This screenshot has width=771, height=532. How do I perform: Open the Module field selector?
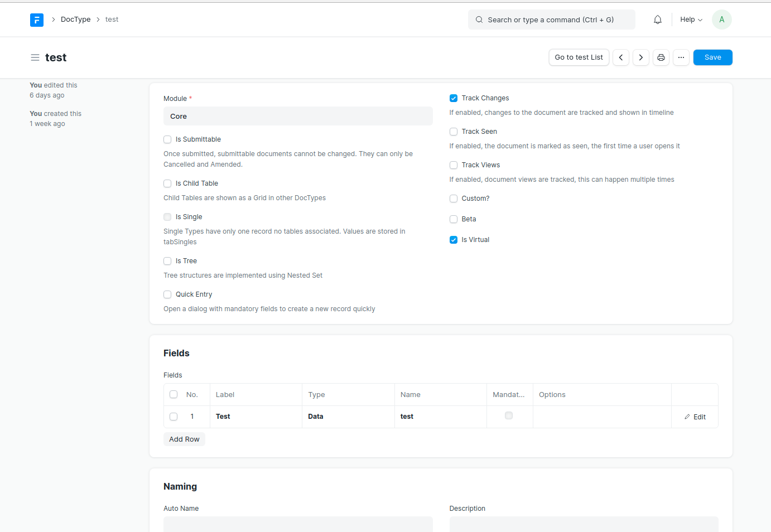pyautogui.click(x=298, y=117)
